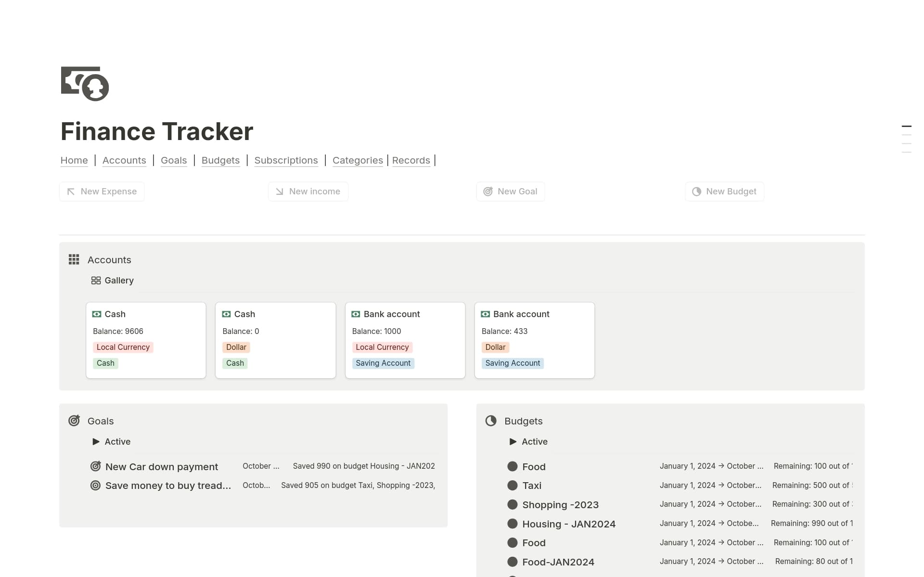The width and height of the screenshot is (924, 577).
Task: Click the Goals section heading
Action: [101, 421]
